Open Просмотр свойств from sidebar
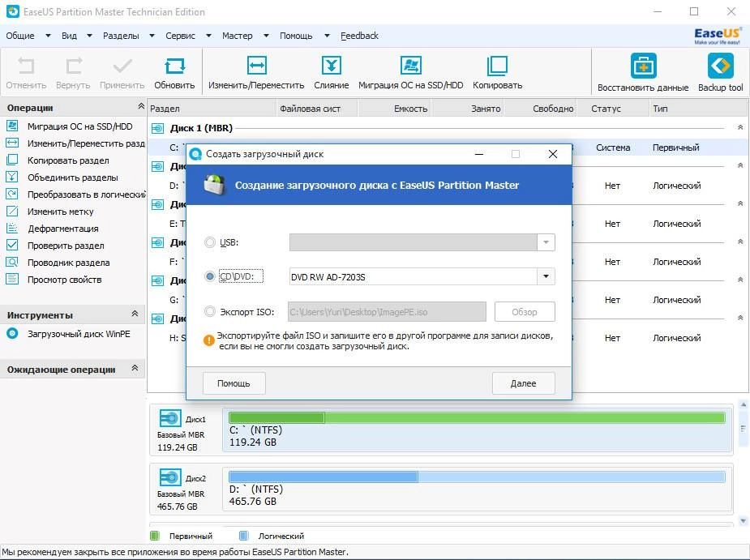The width and height of the screenshot is (750, 560). [x=65, y=280]
